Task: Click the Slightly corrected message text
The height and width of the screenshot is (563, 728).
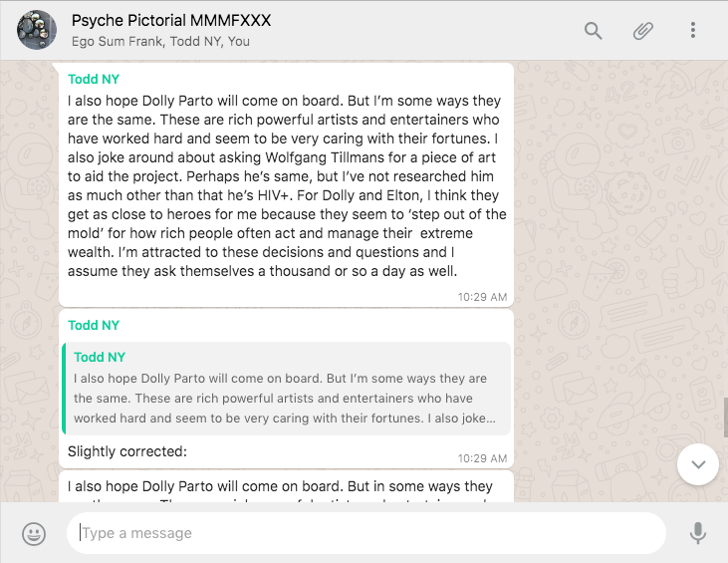Action: (127, 451)
